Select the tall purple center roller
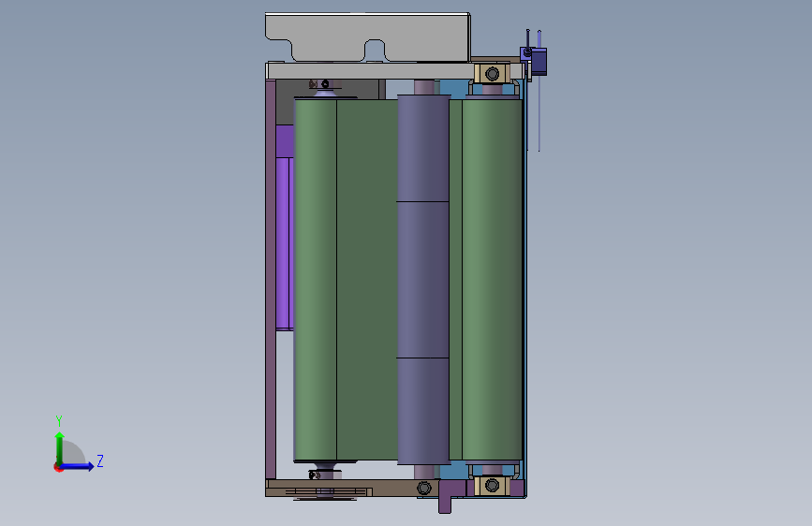The height and width of the screenshot is (526, 812). 423,280
